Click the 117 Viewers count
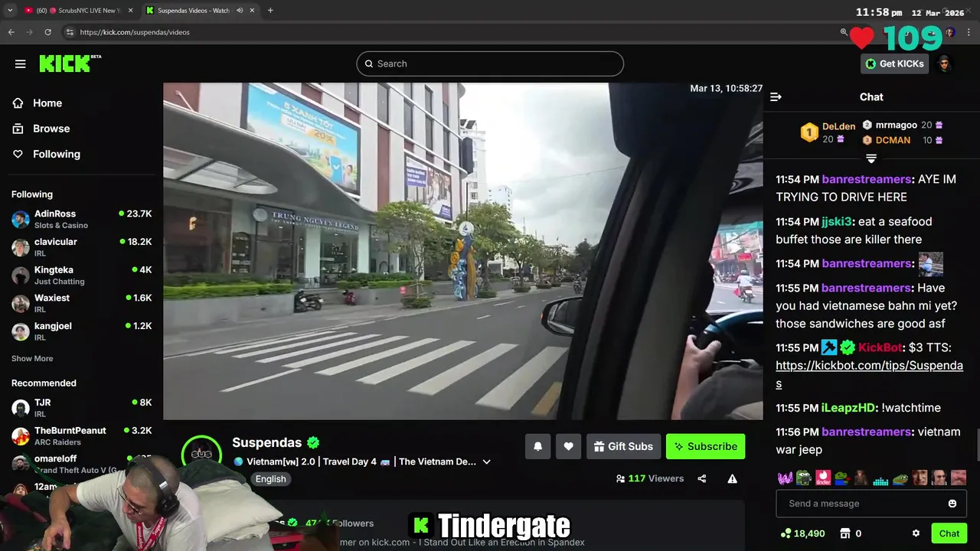Viewport: 980px width, 551px height. [x=649, y=478]
